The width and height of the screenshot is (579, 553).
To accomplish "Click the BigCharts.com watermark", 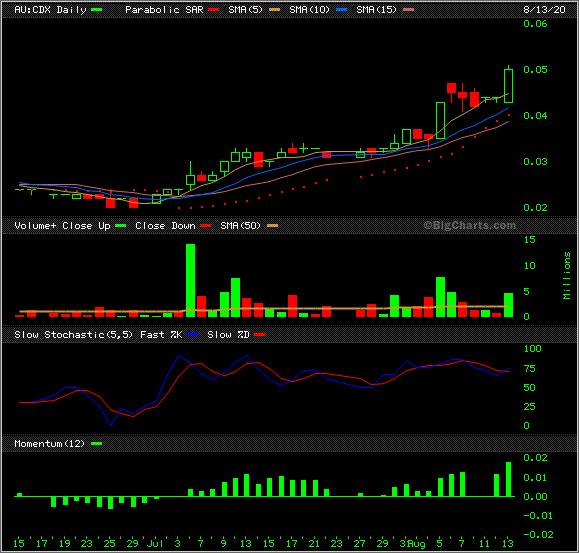I will tap(469, 225).
